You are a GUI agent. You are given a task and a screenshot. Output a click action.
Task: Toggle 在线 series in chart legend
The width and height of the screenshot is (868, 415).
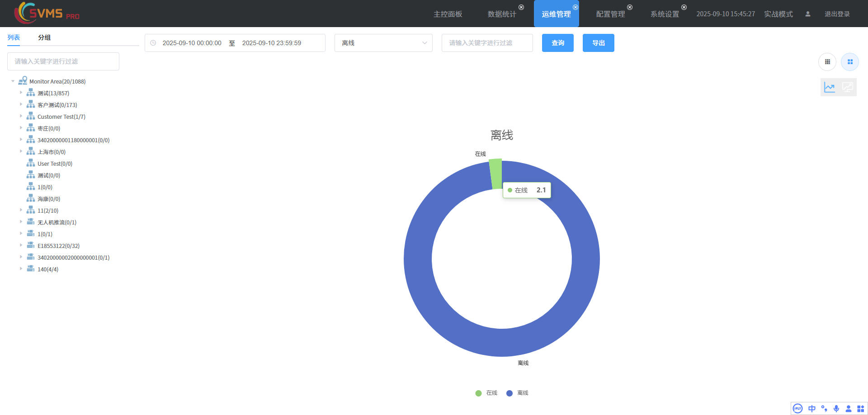tap(486, 393)
